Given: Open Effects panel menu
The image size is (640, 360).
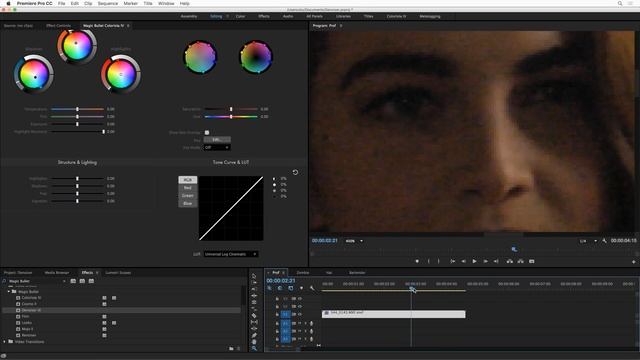Looking at the screenshot, I should coord(97,272).
